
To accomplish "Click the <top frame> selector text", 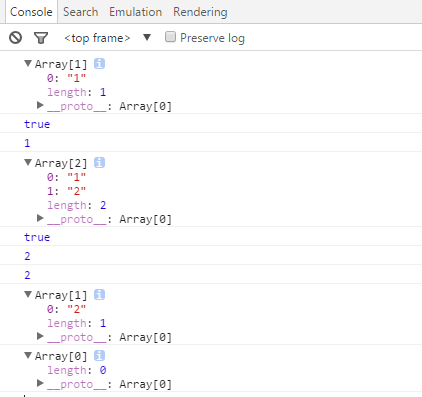I will coord(97,38).
